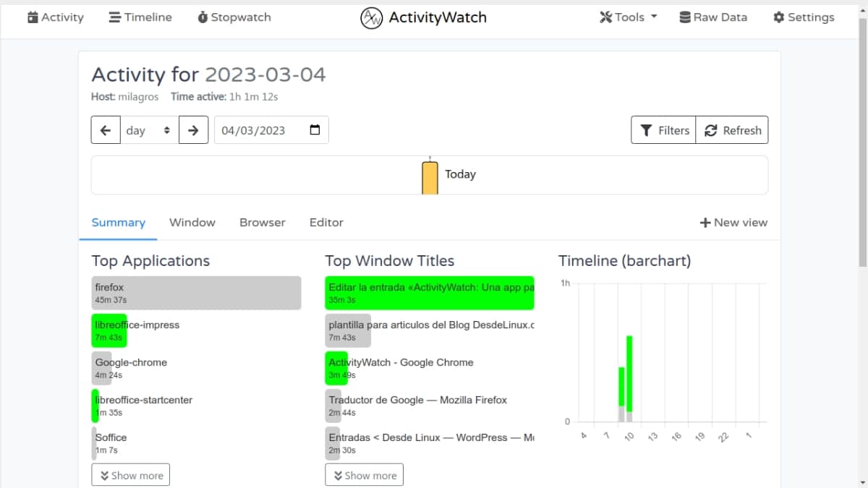This screenshot has width=868, height=488.
Task: Open the Filters options
Action: coord(664,130)
